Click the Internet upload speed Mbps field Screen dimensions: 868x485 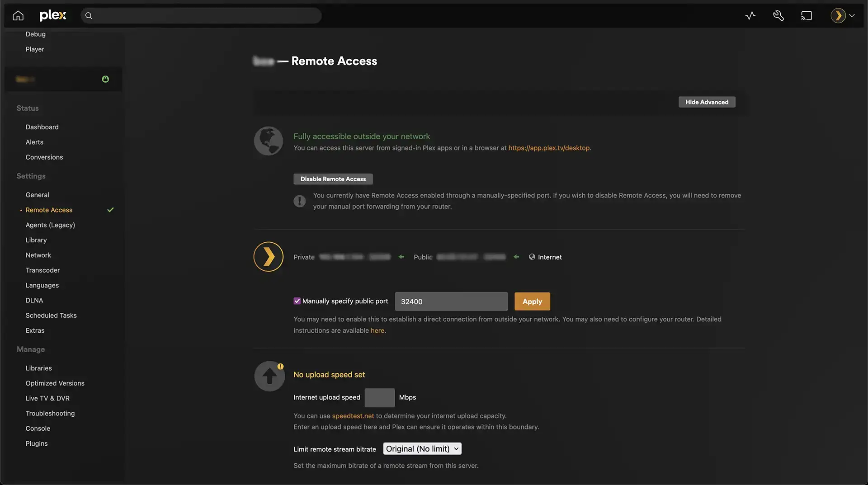click(379, 397)
